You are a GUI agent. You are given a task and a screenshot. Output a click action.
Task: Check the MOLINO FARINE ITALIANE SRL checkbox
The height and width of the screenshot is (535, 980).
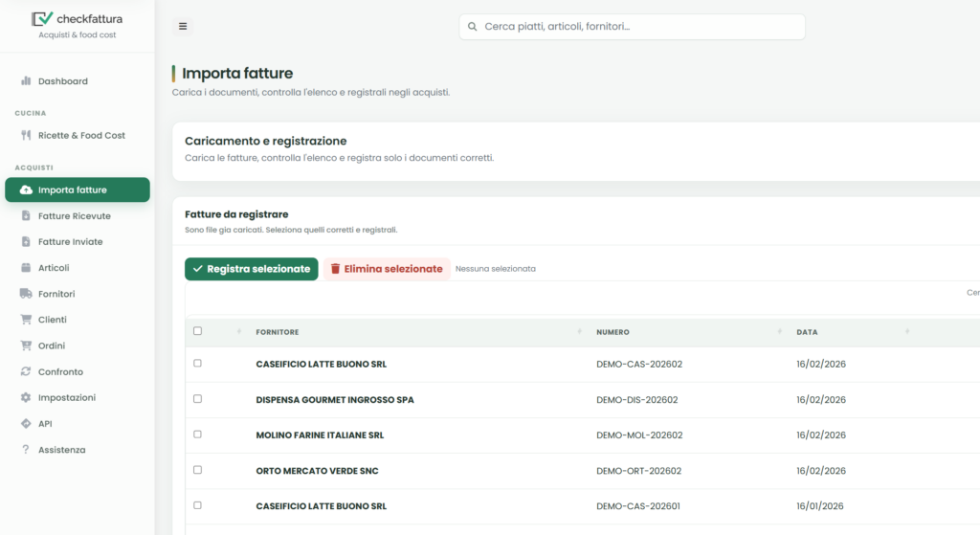click(x=197, y=435)
